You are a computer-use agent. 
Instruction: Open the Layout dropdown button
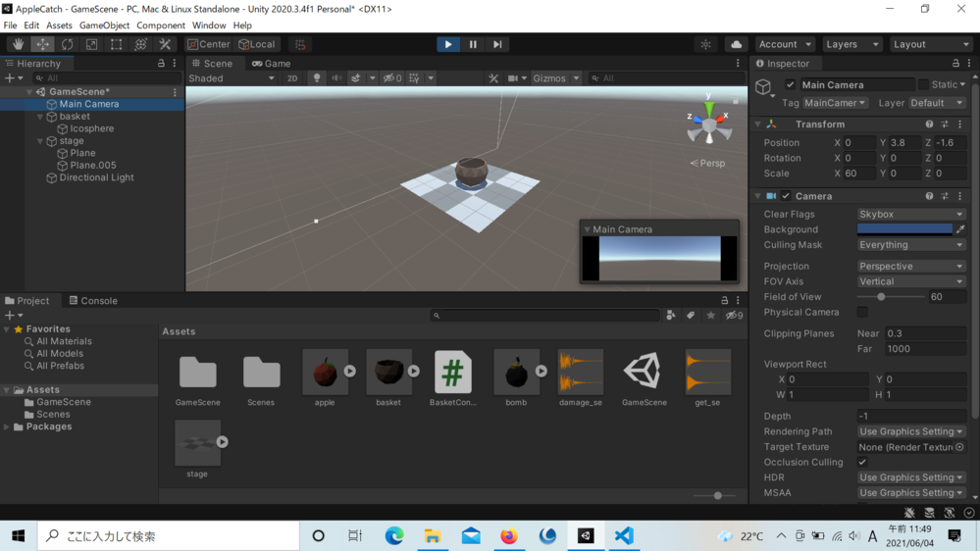click(x=930, y=44)
